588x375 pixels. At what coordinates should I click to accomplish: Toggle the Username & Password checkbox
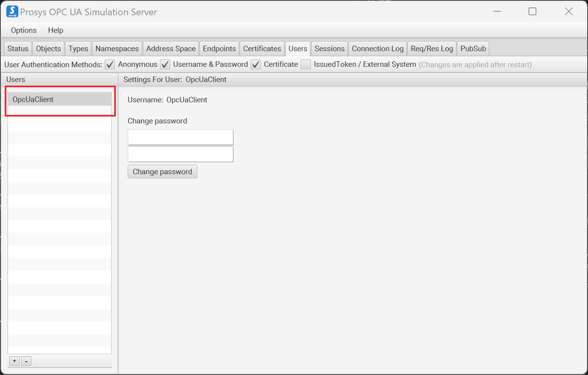point(165,64)
